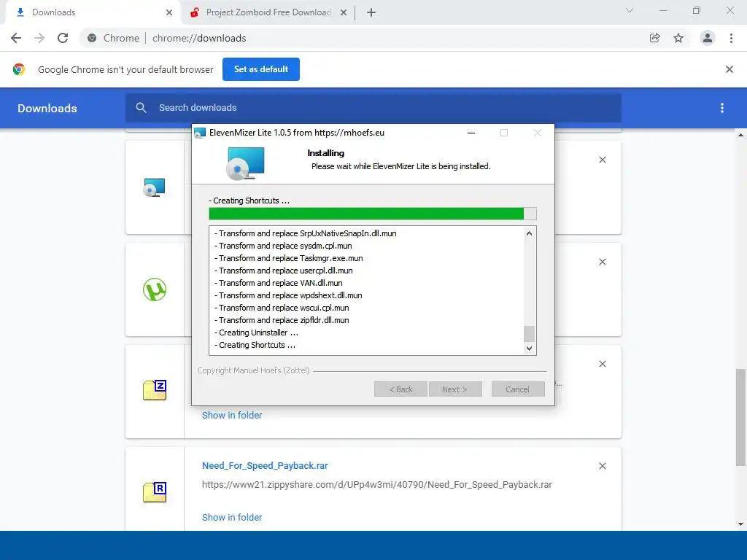Image resolution: width=747 pixels, height=560 pixels.
Task: Select log line Transform and replace VAN.dll.mun
Action: (x=278, y=283)
